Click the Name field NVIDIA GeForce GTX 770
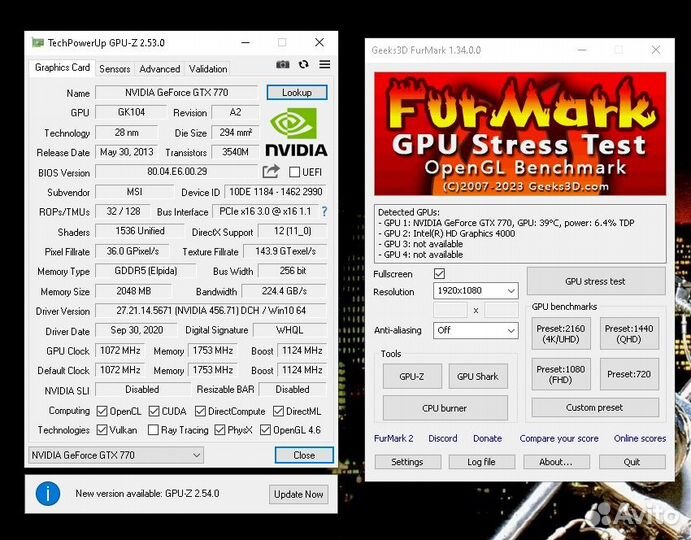The height and width of the screenshot is (540, 691). tap(176, 93)
